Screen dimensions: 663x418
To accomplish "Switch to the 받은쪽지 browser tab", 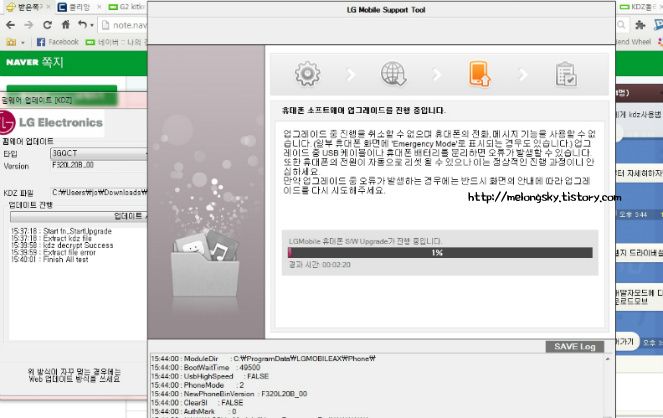I will coord(25,7).
